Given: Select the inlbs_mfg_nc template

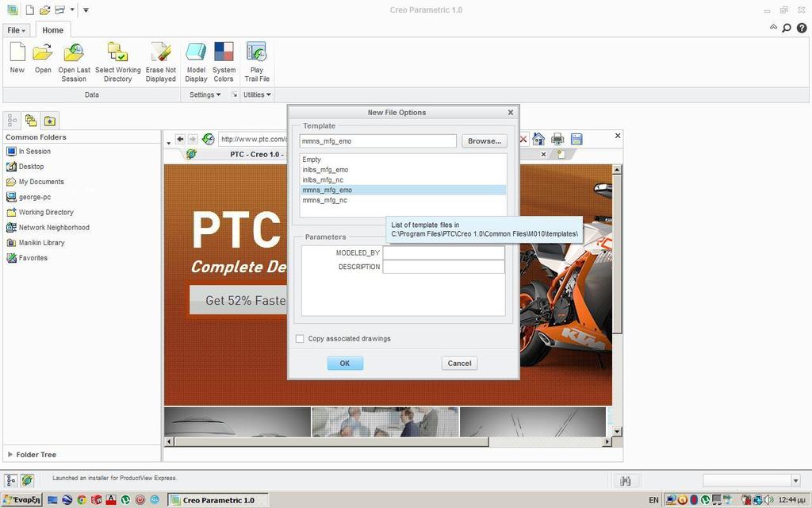Looking at the screenshot, I should coord(404,180).
